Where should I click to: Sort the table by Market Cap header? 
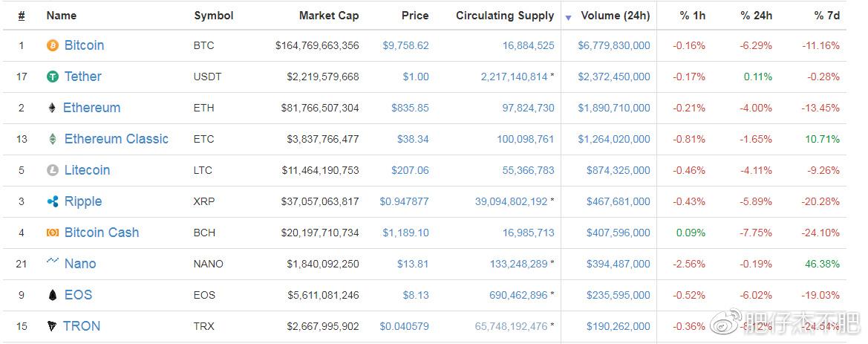(x=329, y=16)
